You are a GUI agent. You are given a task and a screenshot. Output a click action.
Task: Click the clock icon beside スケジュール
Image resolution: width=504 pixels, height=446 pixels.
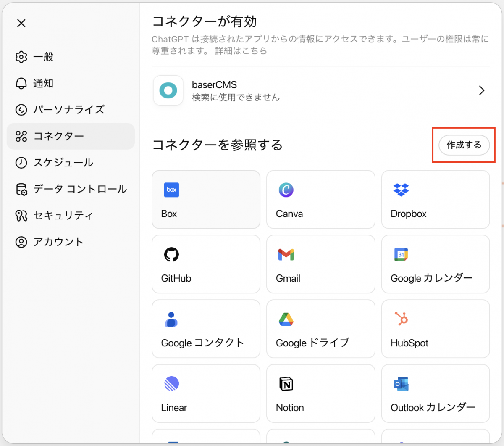tap(21, 163)
